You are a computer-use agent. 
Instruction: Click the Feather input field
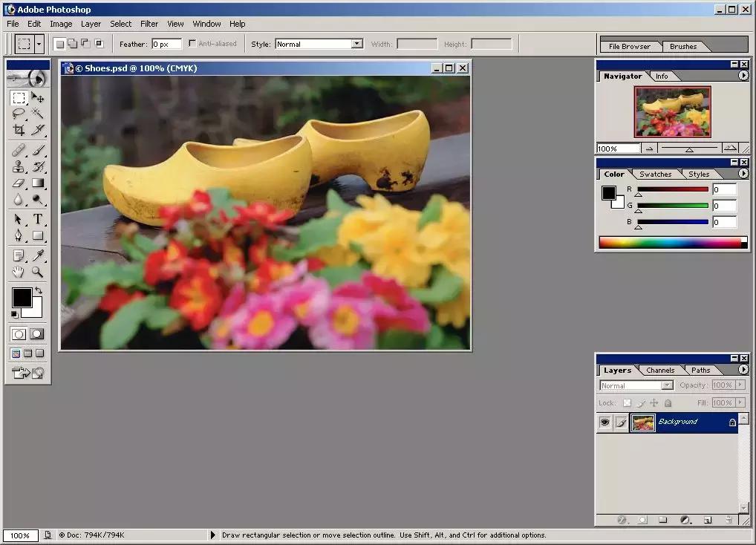point(166,44)
